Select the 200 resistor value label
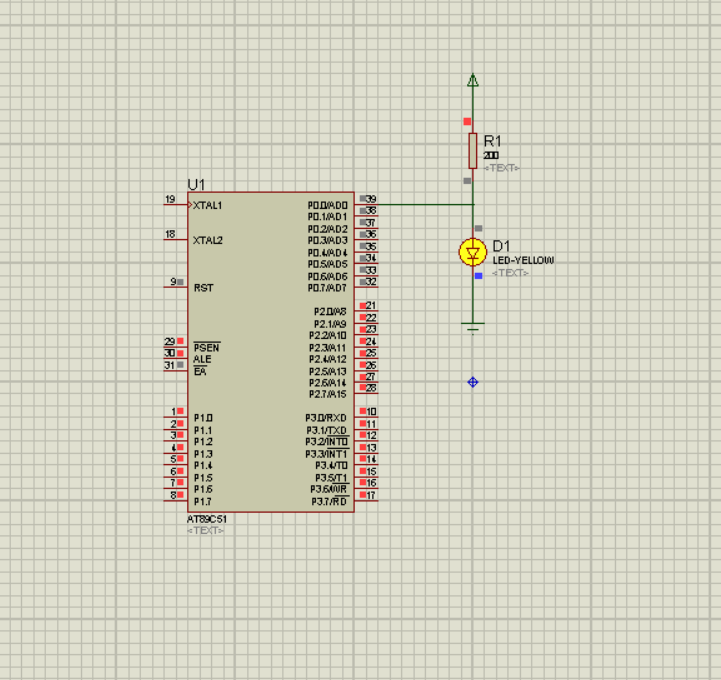Screen dimensions: 721x680 [x=491, y=155]
